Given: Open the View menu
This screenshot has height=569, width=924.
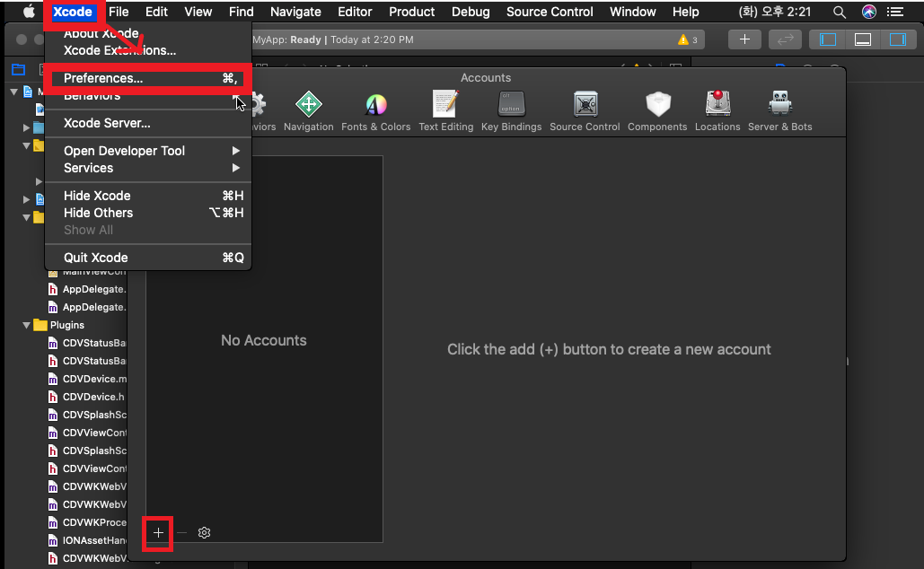Looking at the screenshot, I should point(198,12).
